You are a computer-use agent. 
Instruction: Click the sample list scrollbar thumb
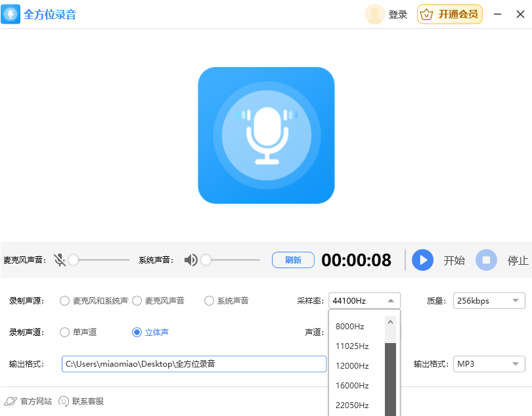pyautogui.click(x=391, y=379)
